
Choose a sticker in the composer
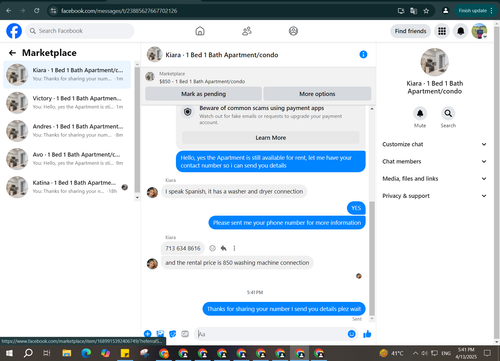pos(173,334)
